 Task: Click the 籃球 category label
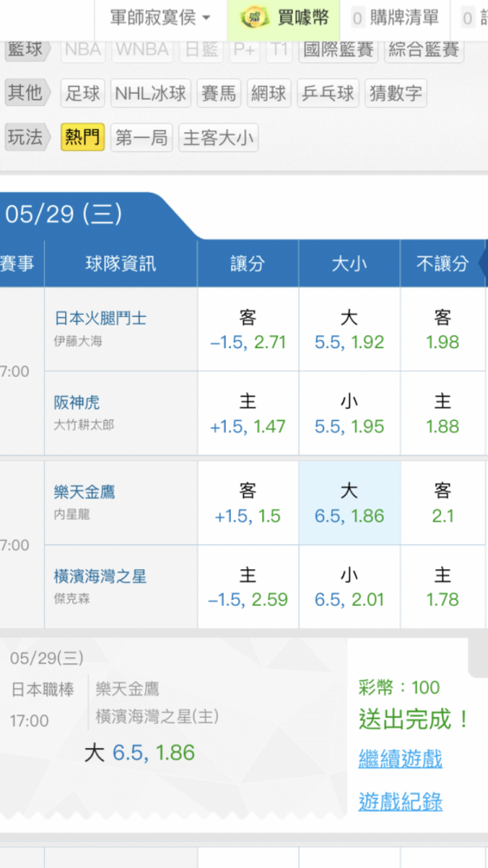27,49
